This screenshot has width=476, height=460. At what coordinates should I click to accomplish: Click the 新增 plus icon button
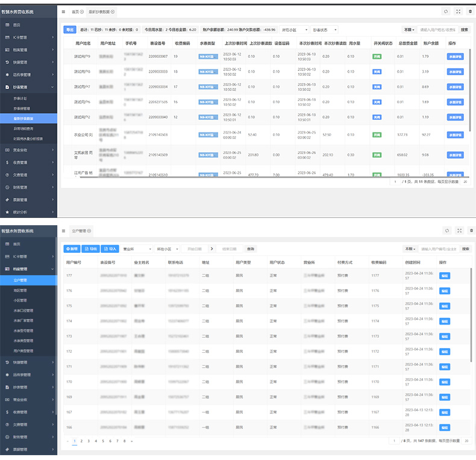pos(71,249)
